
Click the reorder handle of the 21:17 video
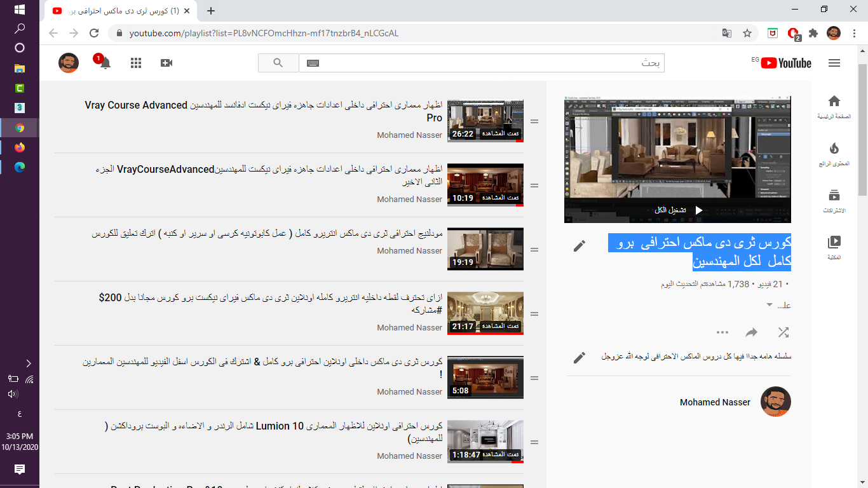coord(534,314)
